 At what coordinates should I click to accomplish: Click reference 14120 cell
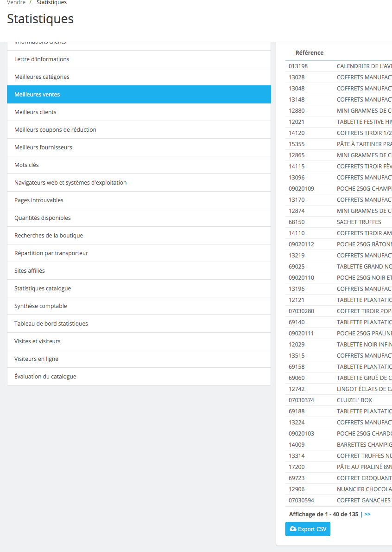pos(297,133)
